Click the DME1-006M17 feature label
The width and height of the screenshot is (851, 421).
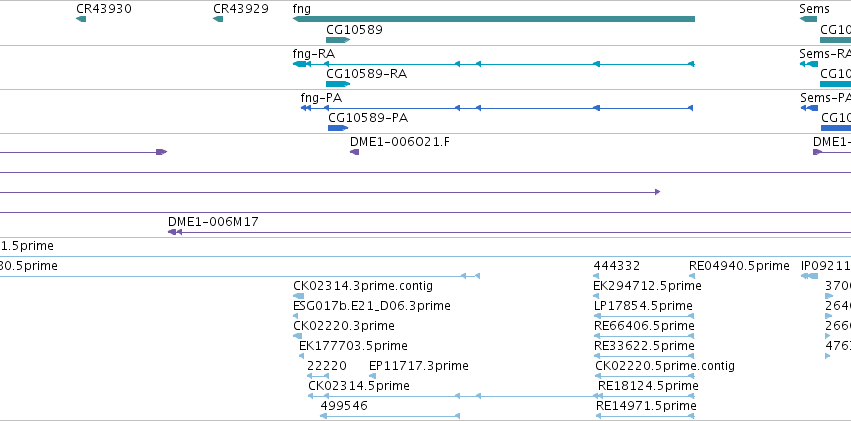click(x=213, y=221)
